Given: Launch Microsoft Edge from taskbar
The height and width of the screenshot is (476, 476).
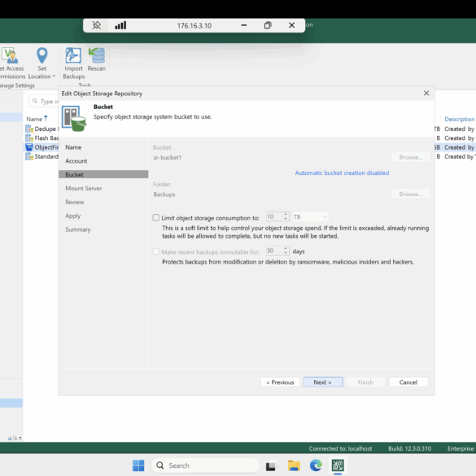Looking at the screenshot, I should click(316, 465).
